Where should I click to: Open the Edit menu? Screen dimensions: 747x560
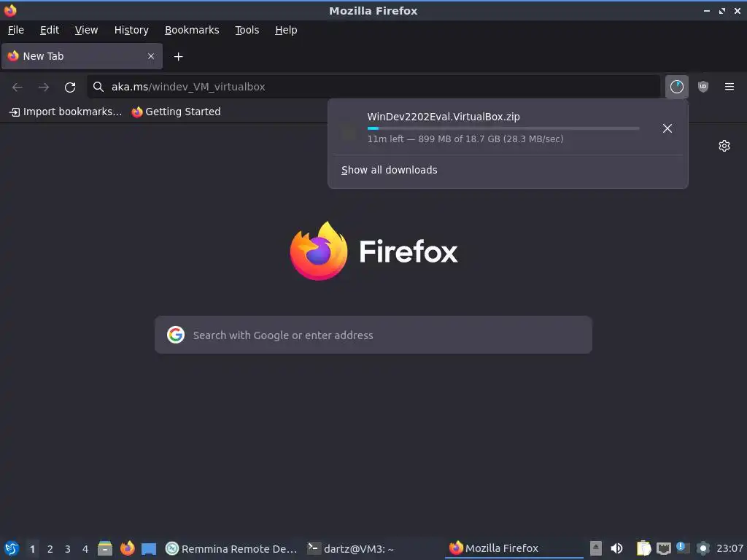click(50, 30)
